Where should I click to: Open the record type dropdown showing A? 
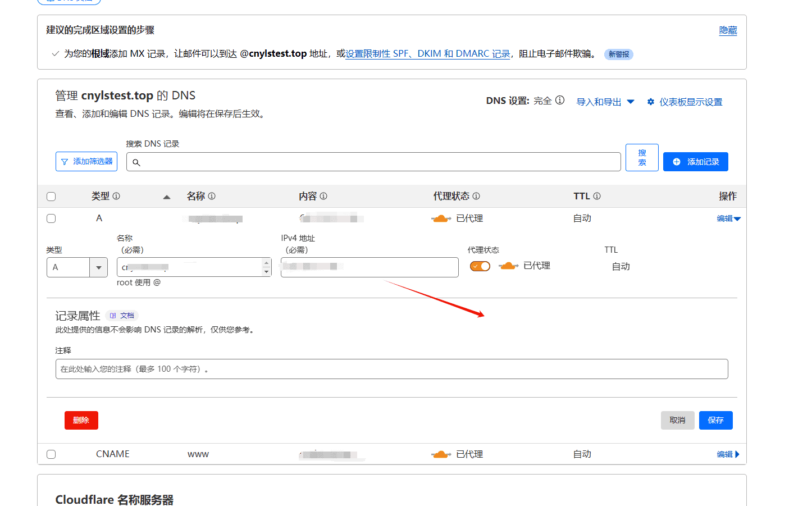(x=98, y=267)
